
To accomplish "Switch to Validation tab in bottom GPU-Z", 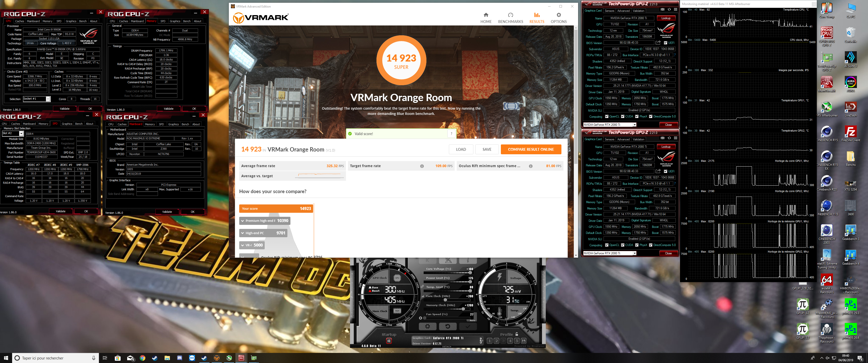I will [x=639, y=139].
